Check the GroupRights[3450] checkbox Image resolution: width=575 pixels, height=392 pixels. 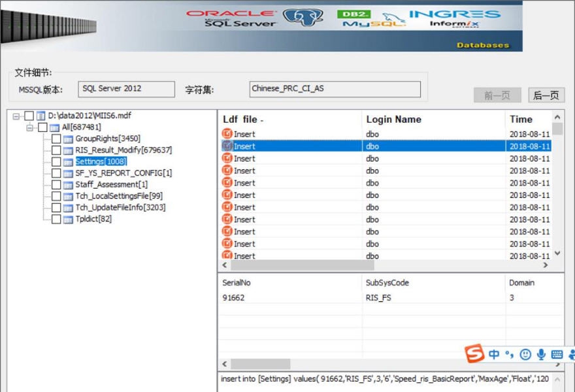click(x=56, y=138)
